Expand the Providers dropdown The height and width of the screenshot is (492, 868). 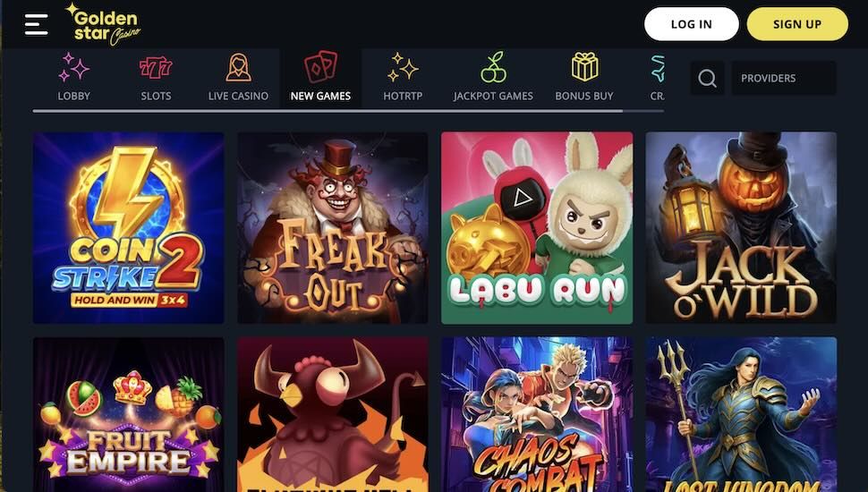coord(784,78)
